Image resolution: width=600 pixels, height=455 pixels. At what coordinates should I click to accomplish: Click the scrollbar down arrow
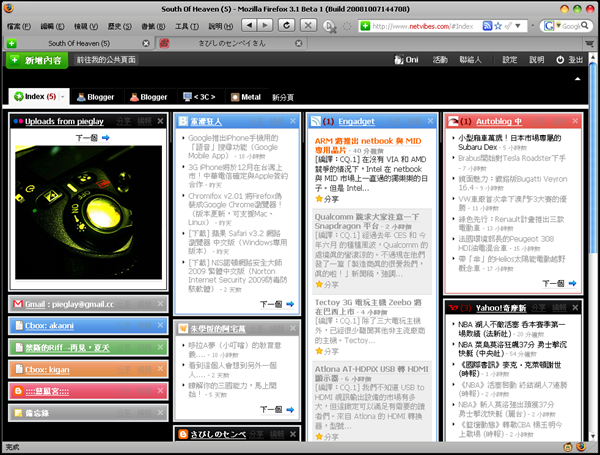pyautogui.click(x=593, y=437)
